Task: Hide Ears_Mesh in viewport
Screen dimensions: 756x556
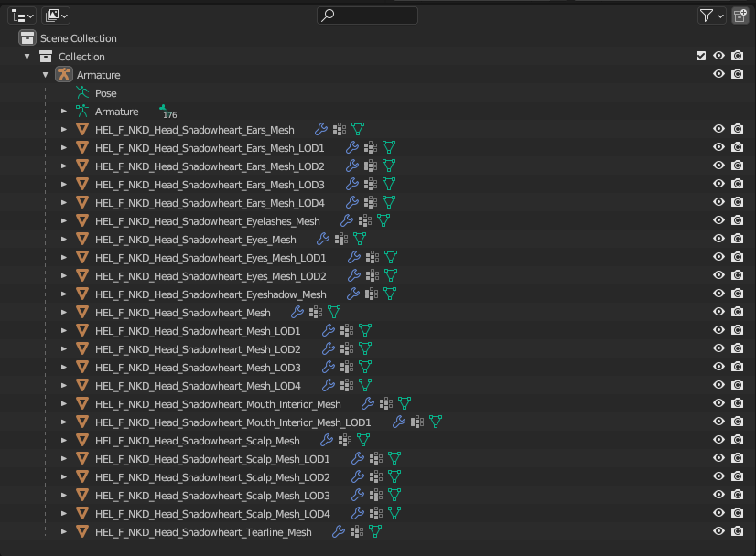Action: pyautogui.click(x=718, y=129)
